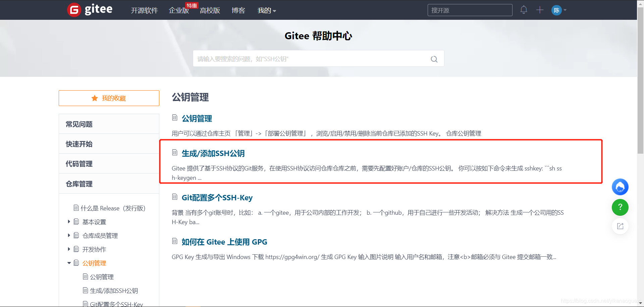Click the plus create icon
This screenshot has width=644, height=307.
point(540,10)
